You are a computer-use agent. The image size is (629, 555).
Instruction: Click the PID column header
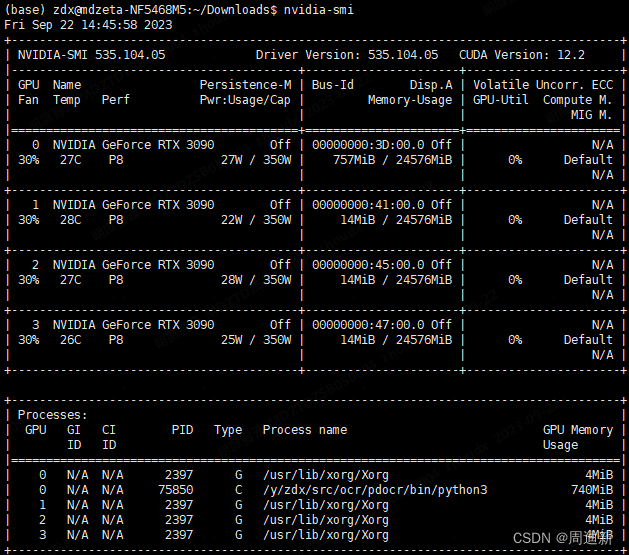tap(183, 430)
